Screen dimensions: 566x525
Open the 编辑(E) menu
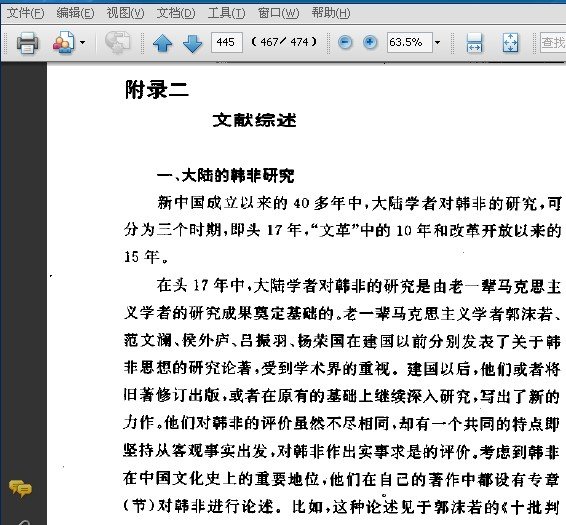[x=75, y=13]
